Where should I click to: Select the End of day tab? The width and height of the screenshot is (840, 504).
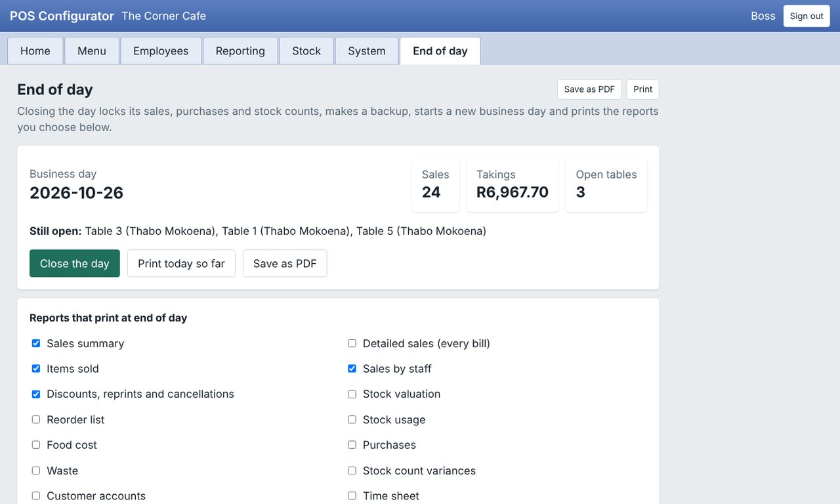coord(440,51)
